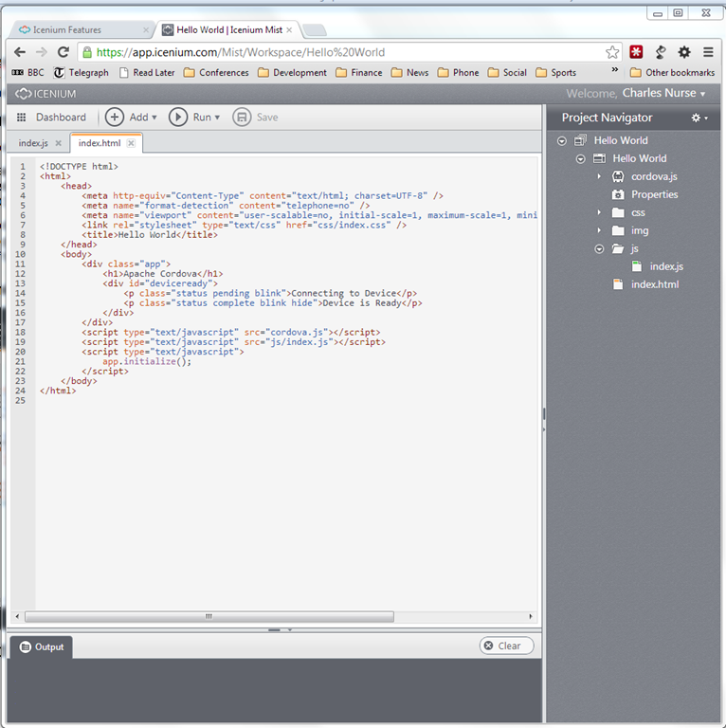
Task: Close the index.js editor tab
Action: pyautogui.click(x=58, y=143)
